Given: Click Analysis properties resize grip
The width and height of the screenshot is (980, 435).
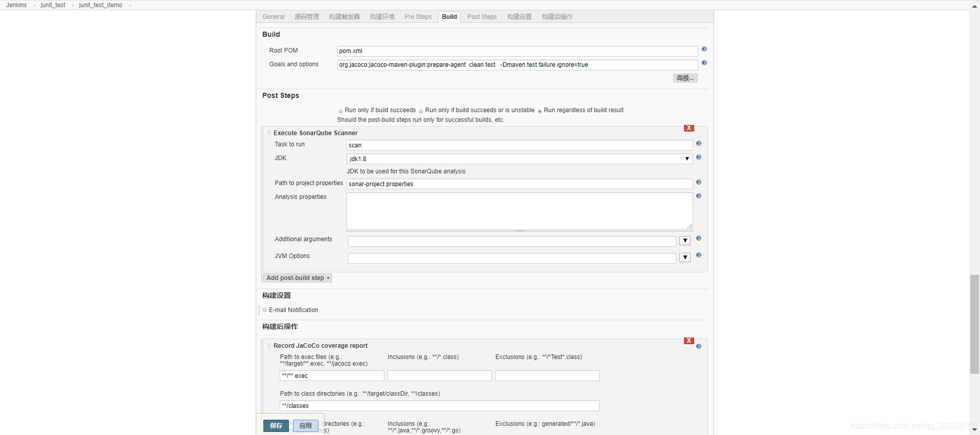Looking at the screenshot, I should click(689, 226).
